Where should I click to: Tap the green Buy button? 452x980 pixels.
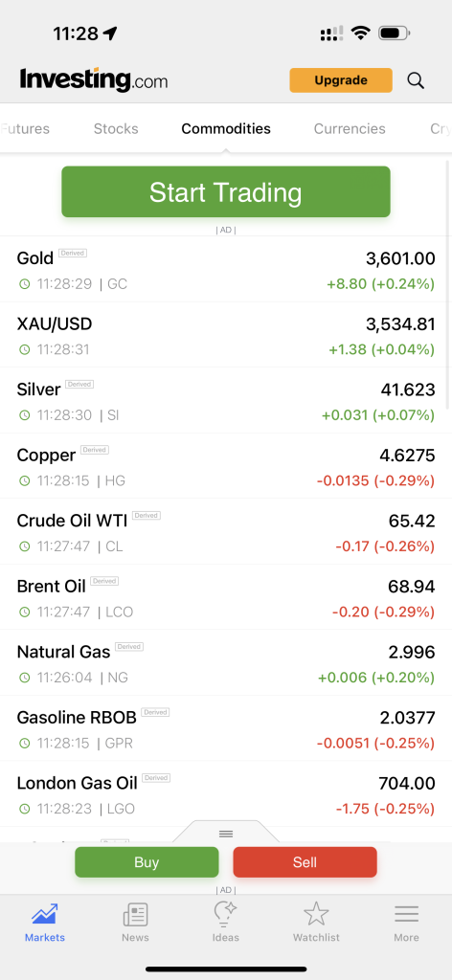tap(147, 862)
